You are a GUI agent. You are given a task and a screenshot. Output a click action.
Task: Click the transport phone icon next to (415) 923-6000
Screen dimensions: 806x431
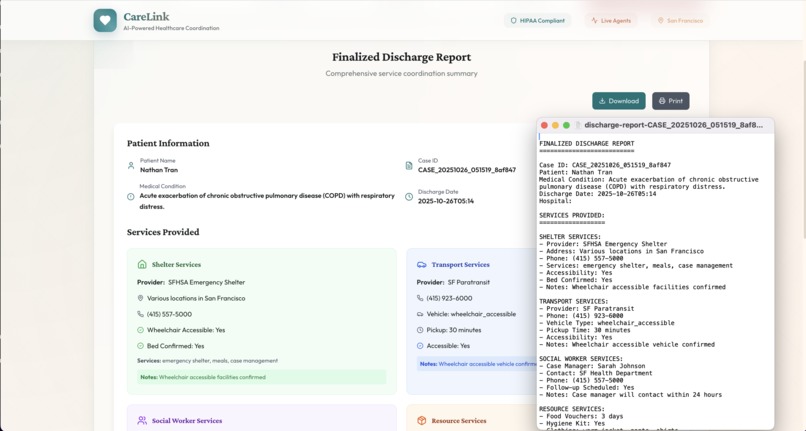pyautogui.click(x=420, y=298)
